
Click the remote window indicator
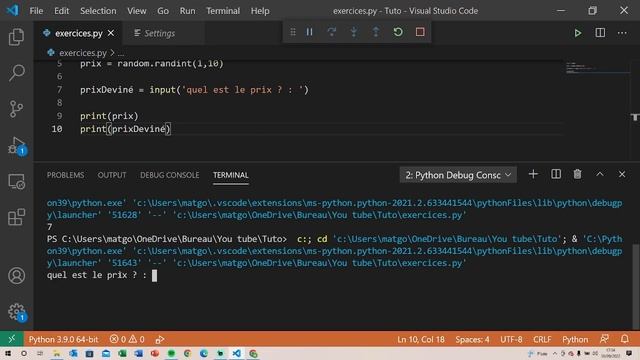11,339
